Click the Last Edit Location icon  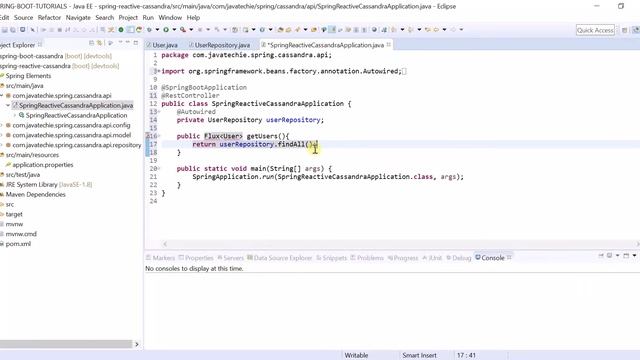(427, 30)
